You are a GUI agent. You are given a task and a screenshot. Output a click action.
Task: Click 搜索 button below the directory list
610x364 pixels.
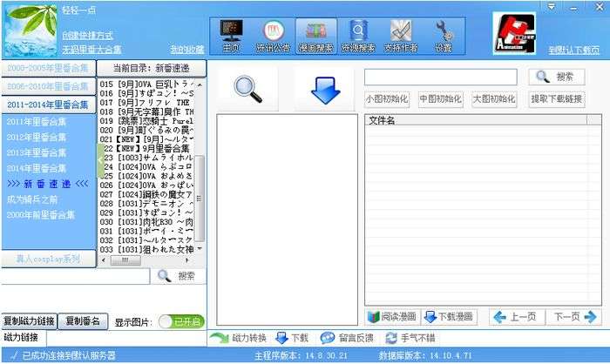pyautogui.click(x=179, y=276)
